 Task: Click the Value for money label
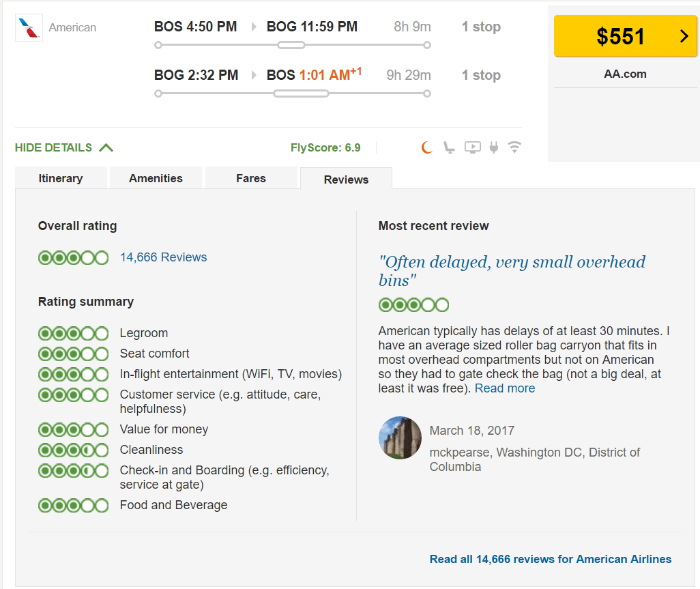click(x=164, y=429)
